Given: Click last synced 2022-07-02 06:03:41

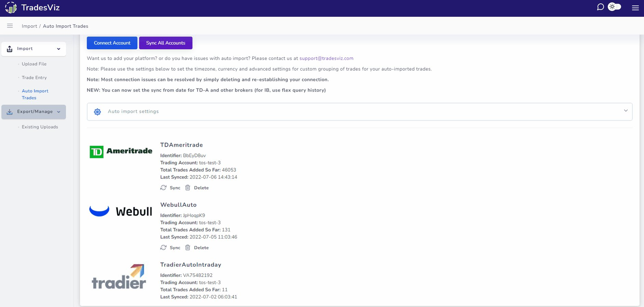Looking at the screenshot, I should (213, 297).
